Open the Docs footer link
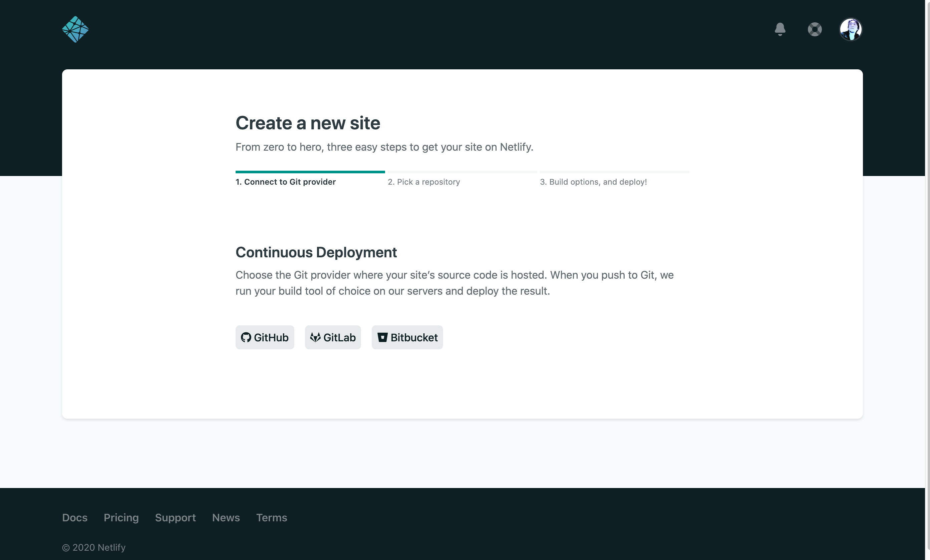This screenshot has width=930, height=560. (x=75, y=517)
